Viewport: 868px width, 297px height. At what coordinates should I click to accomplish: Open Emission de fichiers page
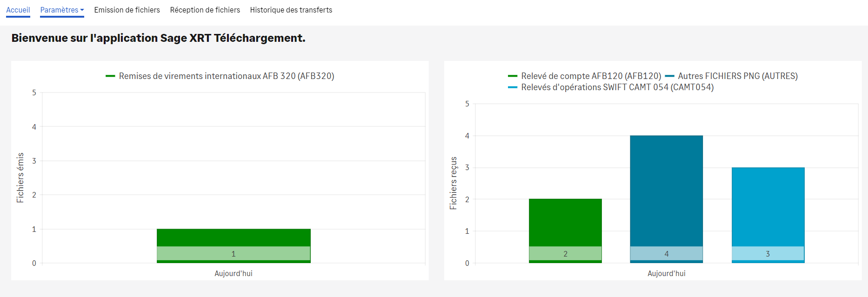[x=127, y=10]
